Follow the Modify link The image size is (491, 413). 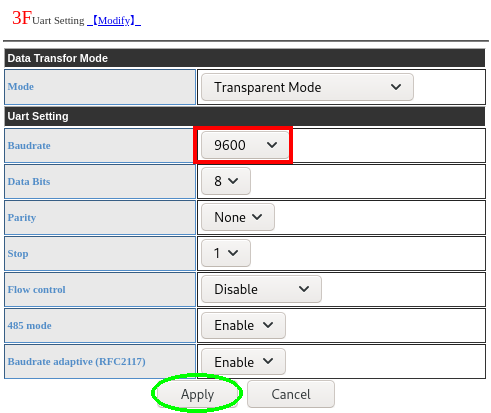(x=114, y=21)
